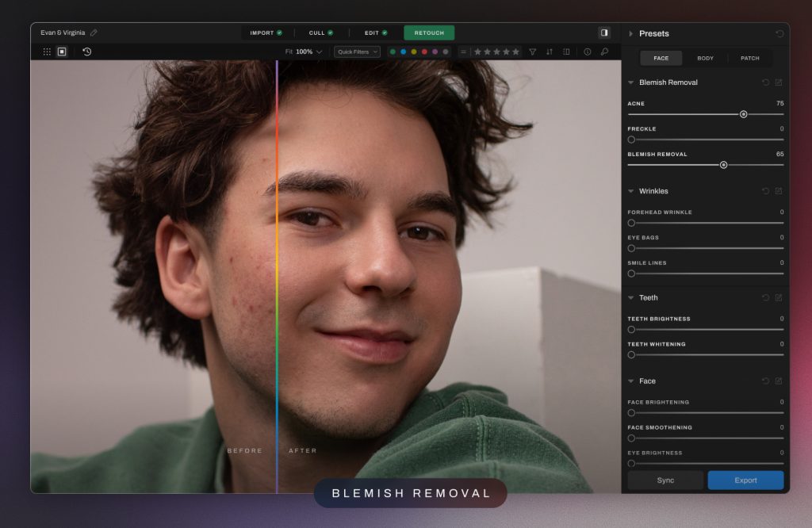
Task: Switch to the grid view icon
Action: 47,52
